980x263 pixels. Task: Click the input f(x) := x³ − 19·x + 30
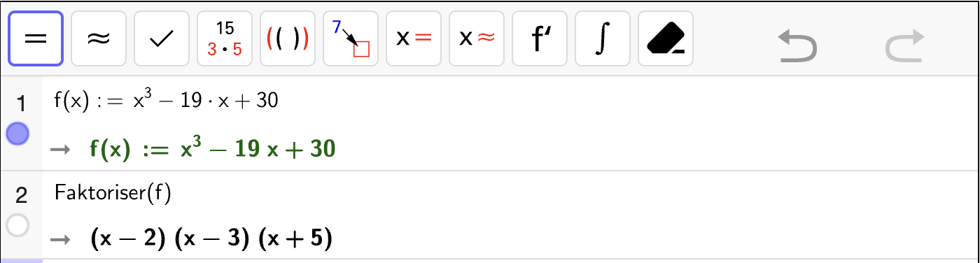coord(167,101)
